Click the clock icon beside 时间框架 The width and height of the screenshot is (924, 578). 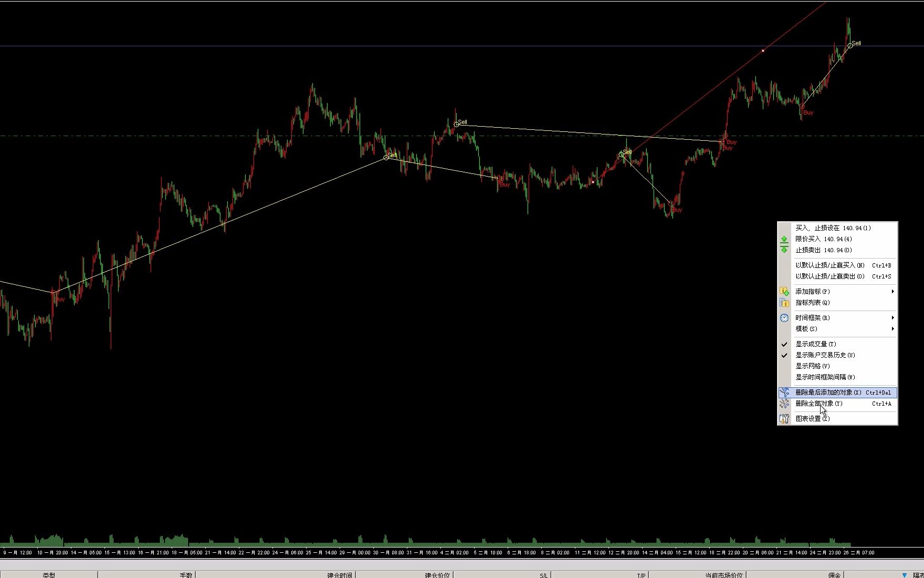tap(784, 318)
